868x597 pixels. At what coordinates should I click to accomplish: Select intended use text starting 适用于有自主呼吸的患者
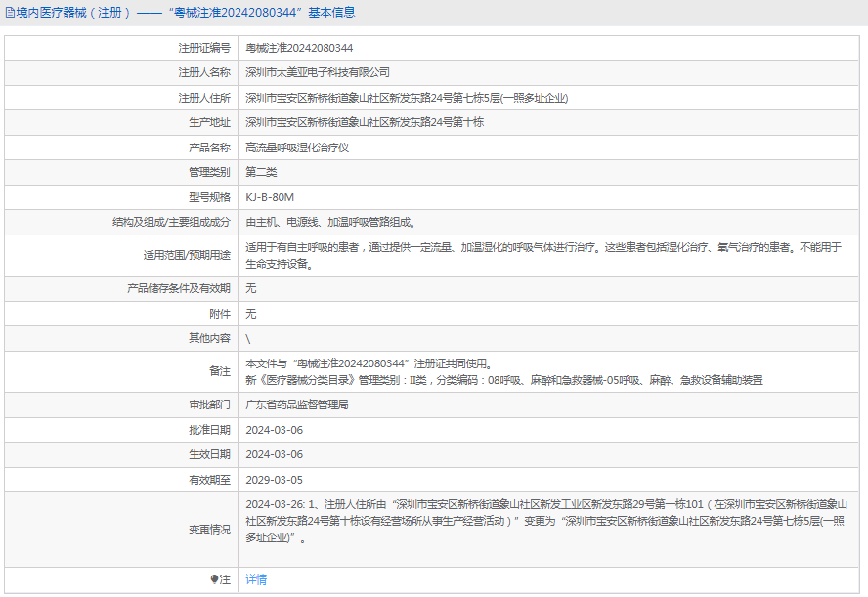[x=543, y=256]
